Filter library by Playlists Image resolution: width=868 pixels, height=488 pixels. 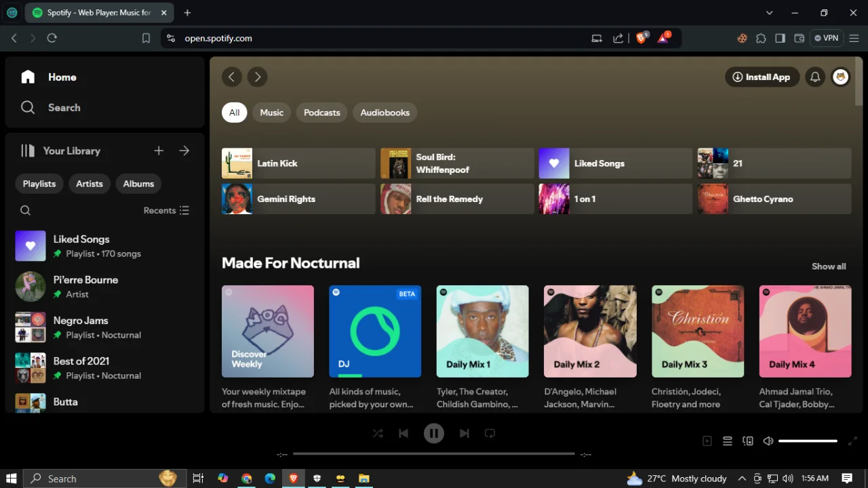39,184
